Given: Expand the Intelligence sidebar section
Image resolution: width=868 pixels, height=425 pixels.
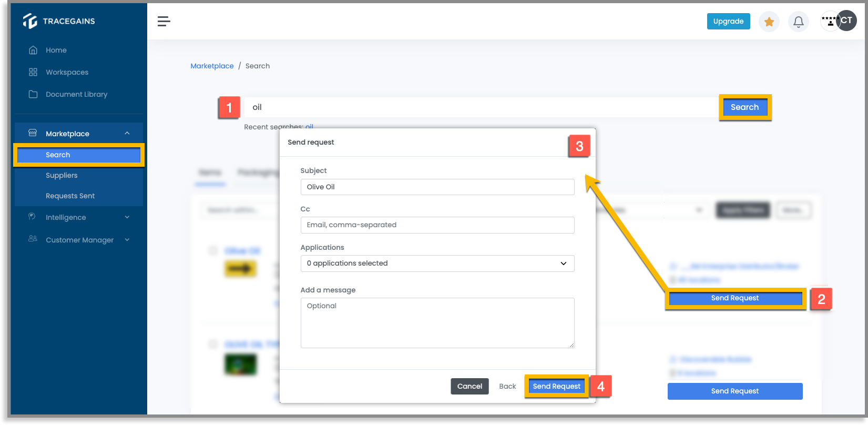Looking at the screenshot, I should point(127,217).
